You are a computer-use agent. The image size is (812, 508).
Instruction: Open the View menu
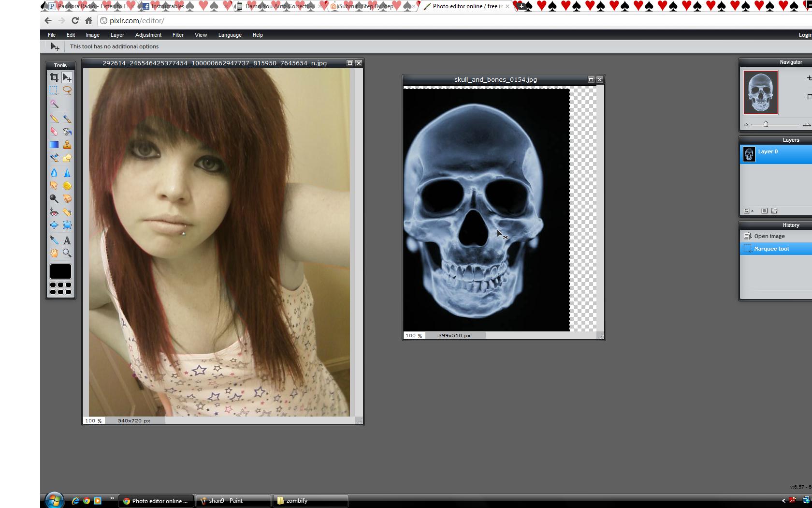coord(201,35)
